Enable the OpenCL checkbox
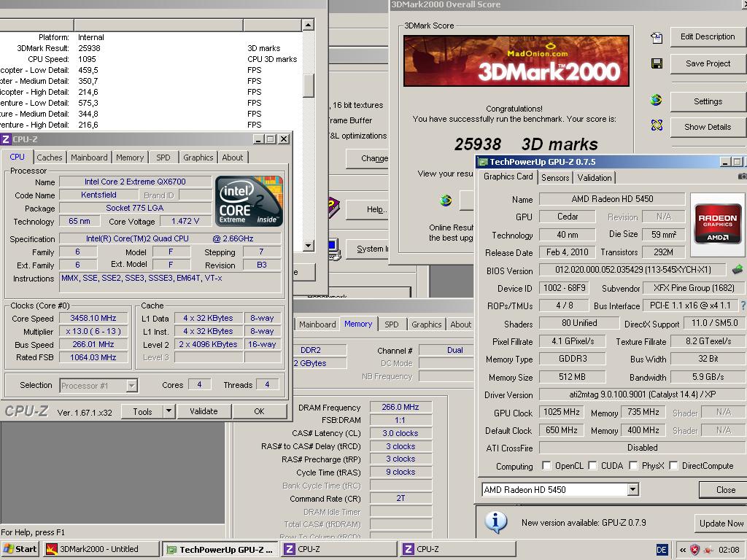The image size is (747, 560). (546, 465)
